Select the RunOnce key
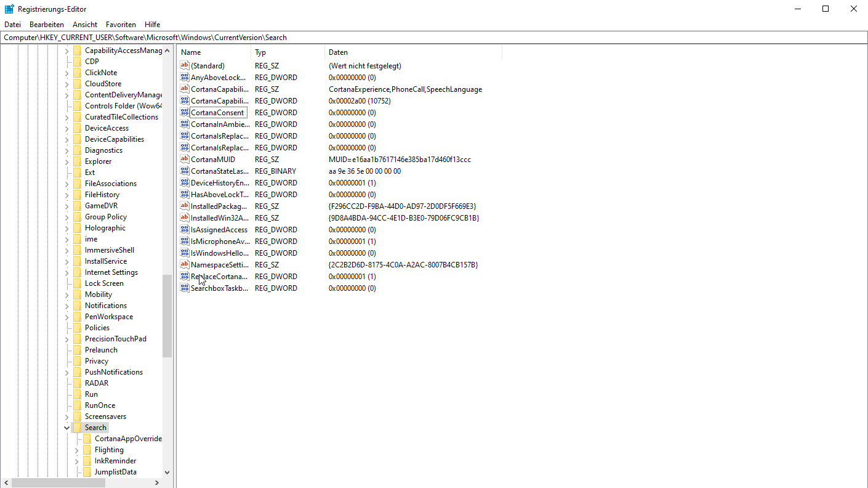Image resolution: width=868 pixels, height=488 pixels. coord(100,405)
